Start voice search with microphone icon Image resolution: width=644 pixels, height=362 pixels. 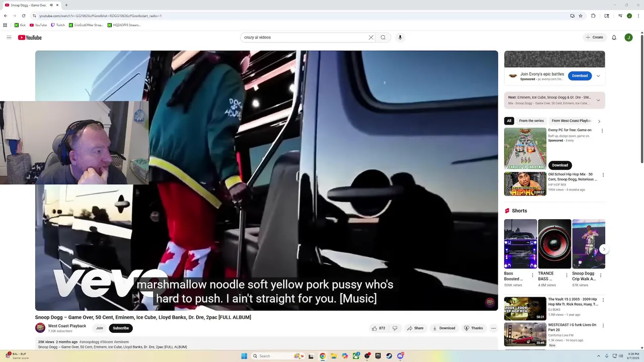tap(400, 37)
